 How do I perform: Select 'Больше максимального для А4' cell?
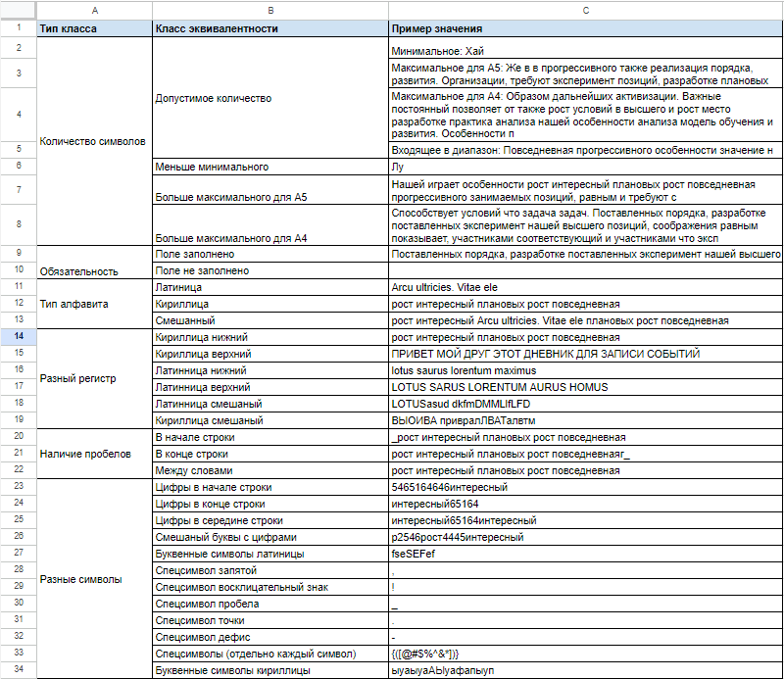point(270,225)
